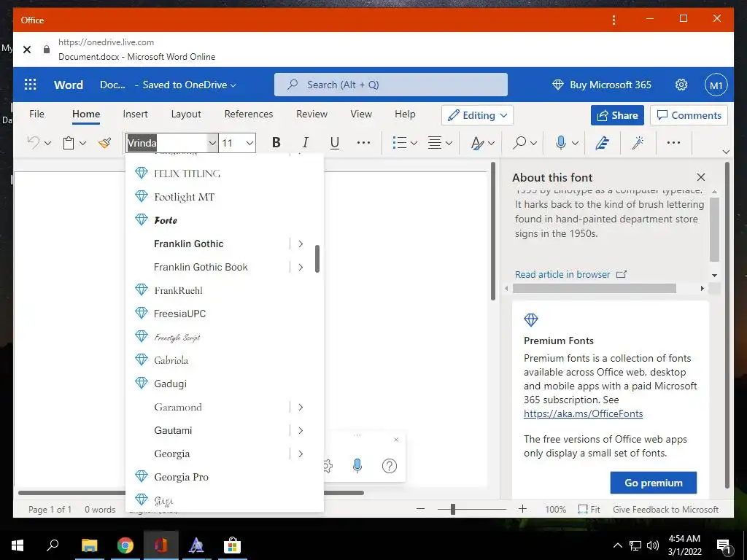Screen dimensions: 747x560
Task: Click the diamond icon beside Buy Microsoft 365
Action: [558, 85]
